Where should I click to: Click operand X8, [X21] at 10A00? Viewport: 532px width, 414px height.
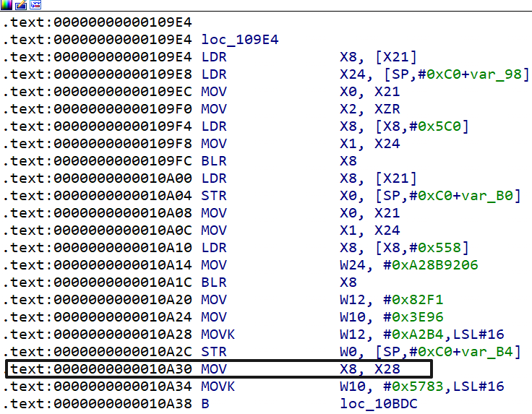379,178
